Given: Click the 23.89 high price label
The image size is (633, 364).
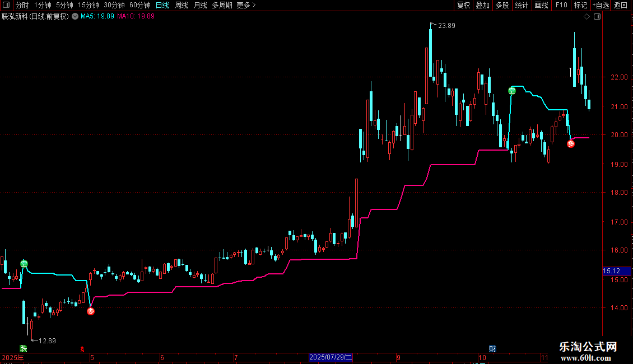Looking at the screenshot, I should pos(446,25).
